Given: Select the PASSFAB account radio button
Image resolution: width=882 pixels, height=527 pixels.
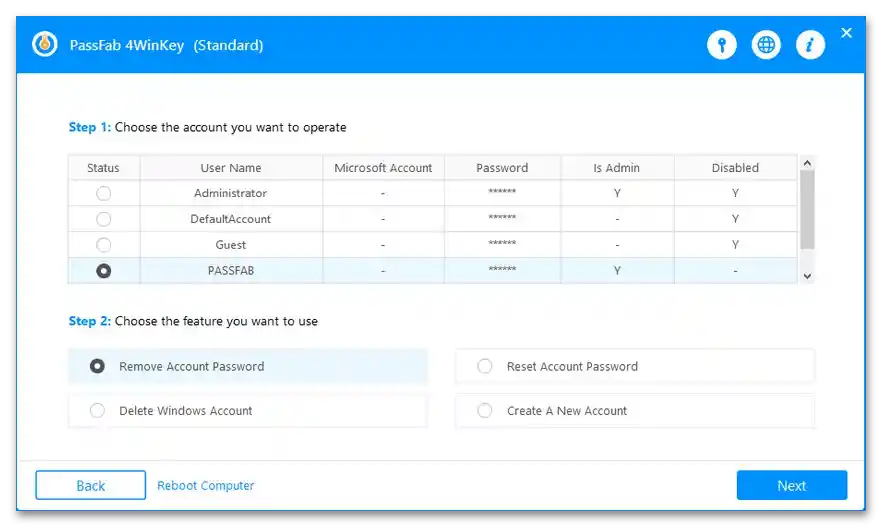Looking at the screenshot, I should coord(104,271).
